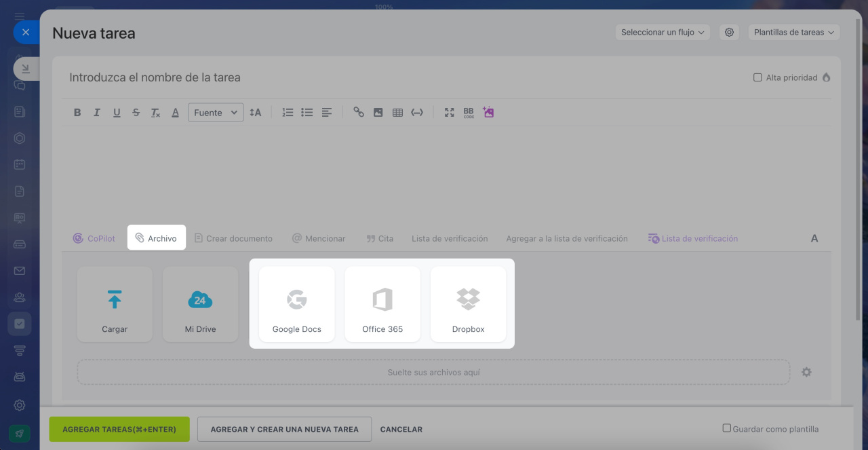Apply strikethrough formatting
Screen dimensions: 868x450
pyautogui.click(x=136, y=113)
